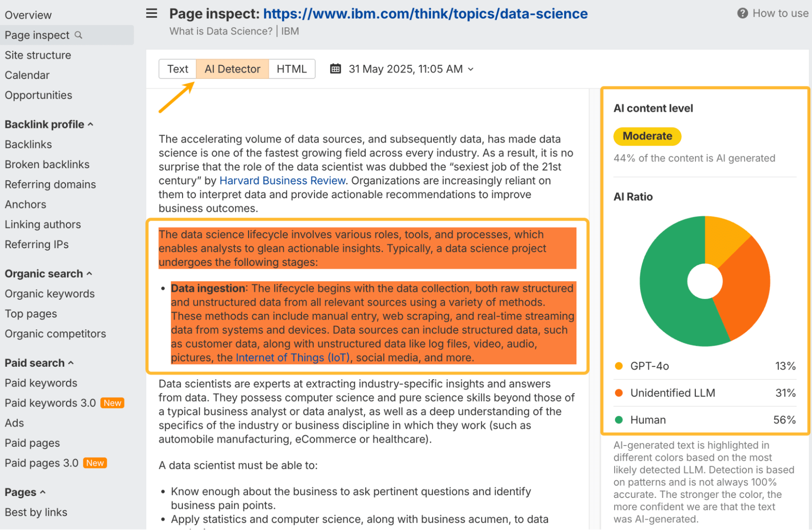Open the Internet of Things (IoT) link
This screenshot has height=530, width=812.
(x=292, y=358)
